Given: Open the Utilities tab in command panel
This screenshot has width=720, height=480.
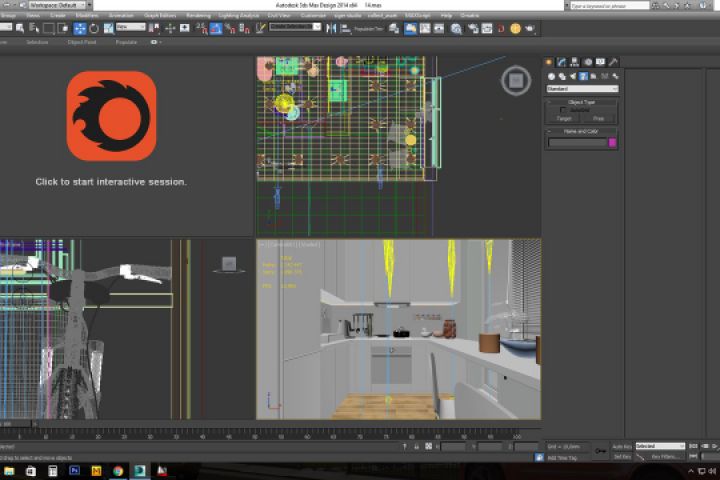Looking at the screenshot, I should coord(611,63).
